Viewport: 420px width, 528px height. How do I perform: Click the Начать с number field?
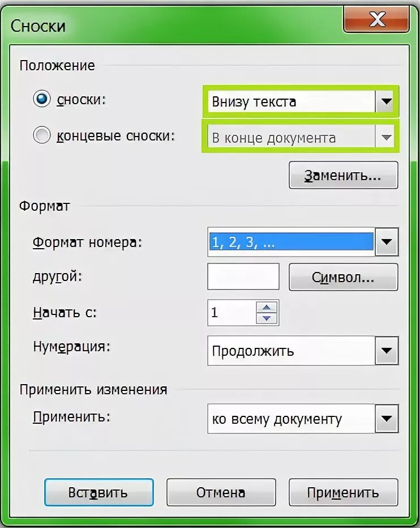point(231,313)
